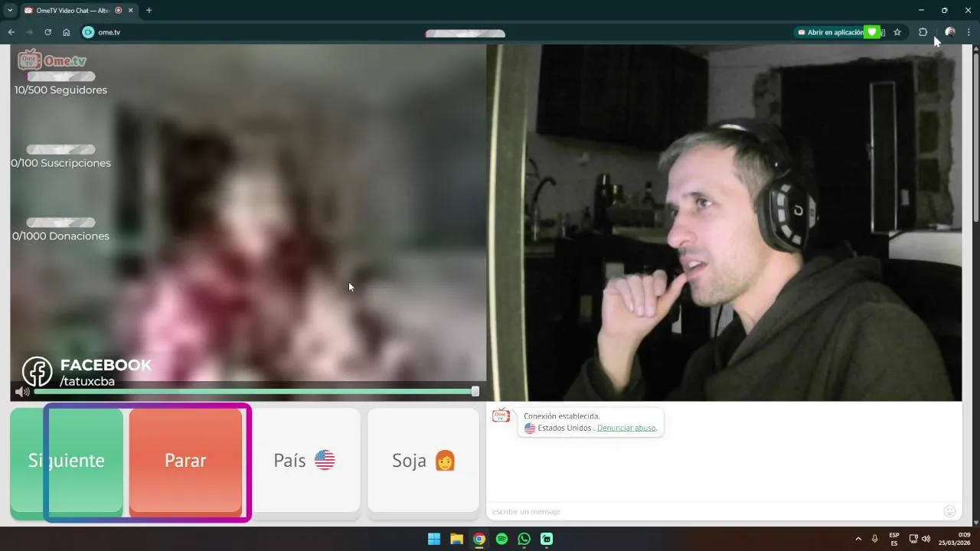
Task: Click the 0/1000 Donaciones text
Action: tap(60, 236)
